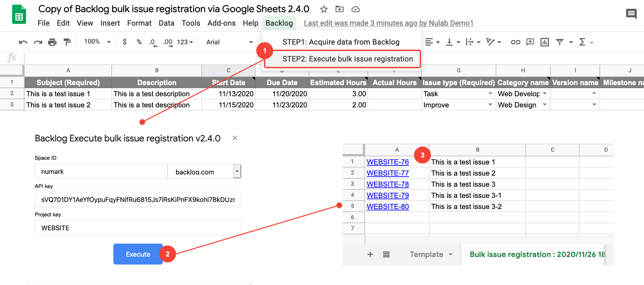This screenshot has width=644, height=285.
Task: Click the Execute button
Action: point(138,254)
